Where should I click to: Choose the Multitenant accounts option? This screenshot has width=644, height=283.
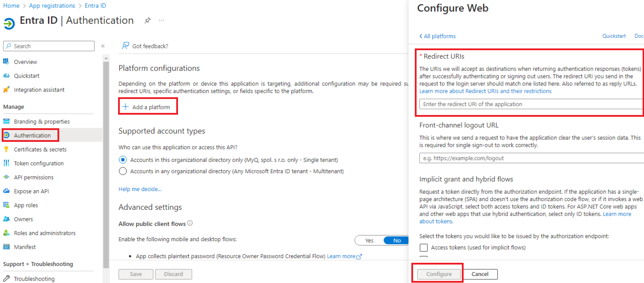pos(123,171)
